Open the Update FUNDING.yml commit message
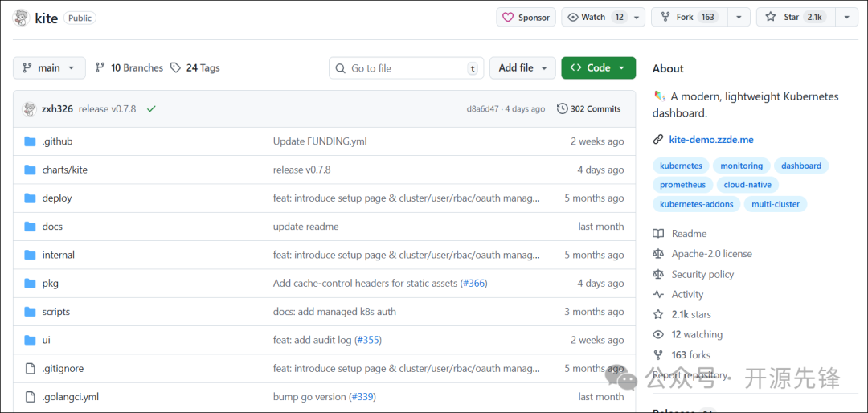 pos(320,141)
